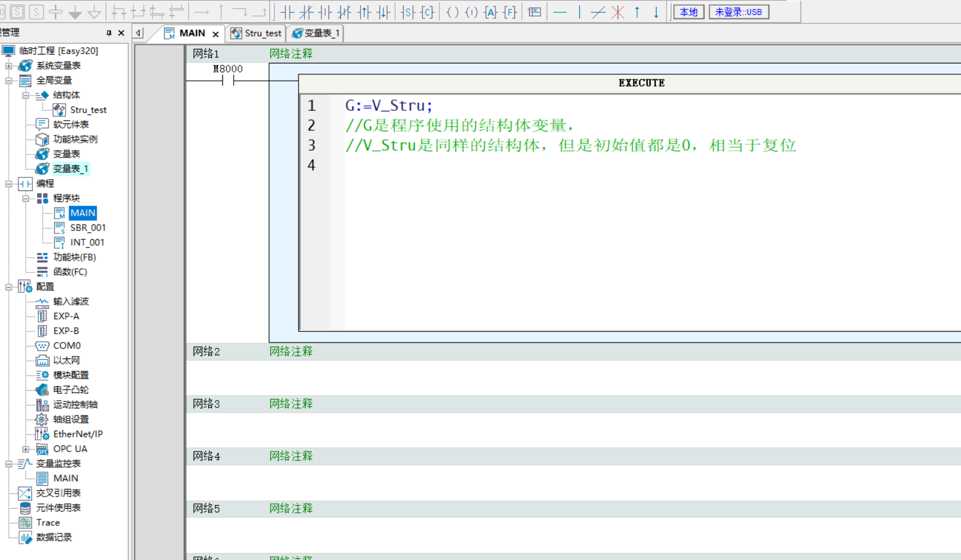Image resolution: width=961 pixels, height=560 pixels.
Task: Click the 本地 button
Action: (x=688, y=12)
